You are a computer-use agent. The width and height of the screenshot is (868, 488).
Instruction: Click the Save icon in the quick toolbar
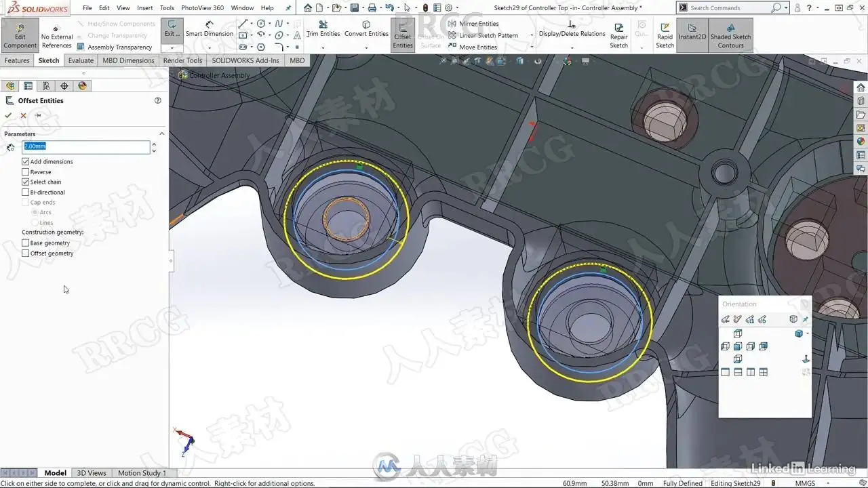point(354,8)
